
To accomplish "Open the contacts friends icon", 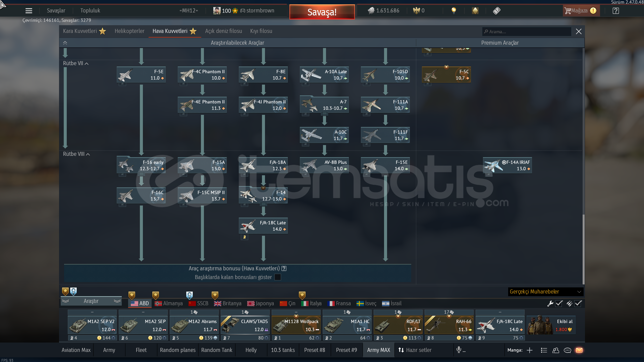I will click(556, 350).
